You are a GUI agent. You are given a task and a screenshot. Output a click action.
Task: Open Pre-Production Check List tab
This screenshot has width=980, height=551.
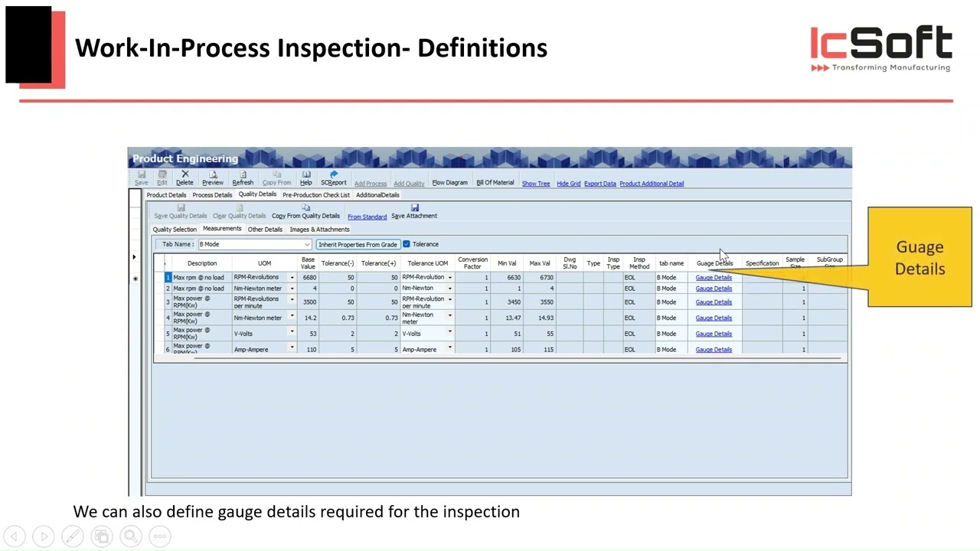tap(316, 195)
